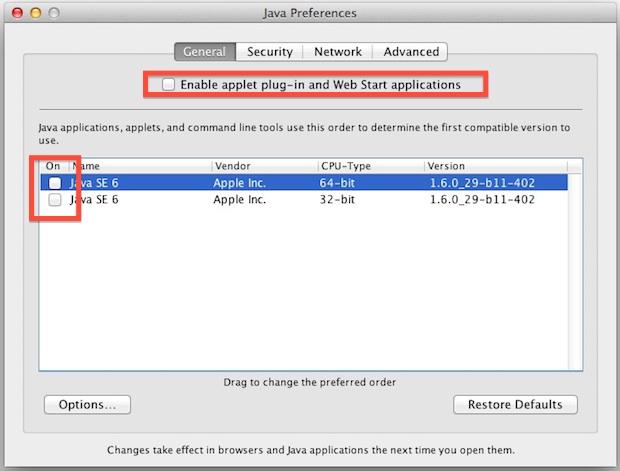The image size is (620, 471).
Task: Open the Network tab
Action: click(338, 52)
